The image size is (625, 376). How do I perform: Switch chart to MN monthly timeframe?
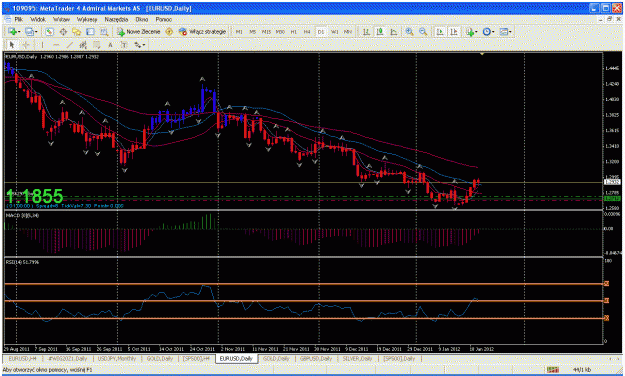pos(348,31)
